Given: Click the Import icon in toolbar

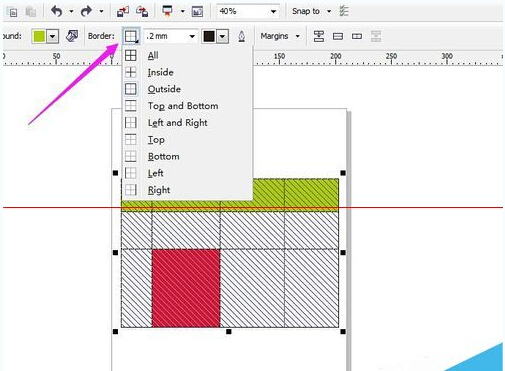Looking at the screenshot, I should [123, 12].
